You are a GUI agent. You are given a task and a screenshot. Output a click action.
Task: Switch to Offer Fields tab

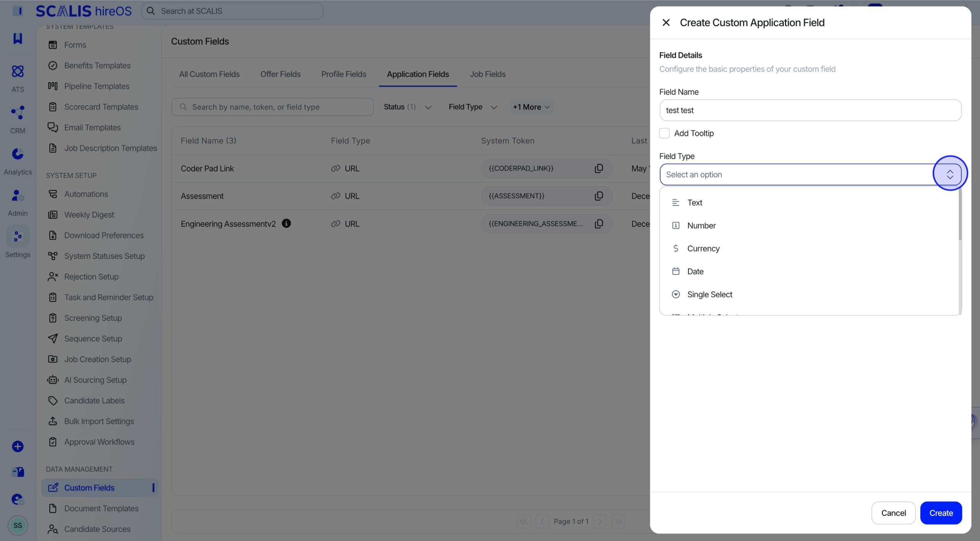pos(280,74)
